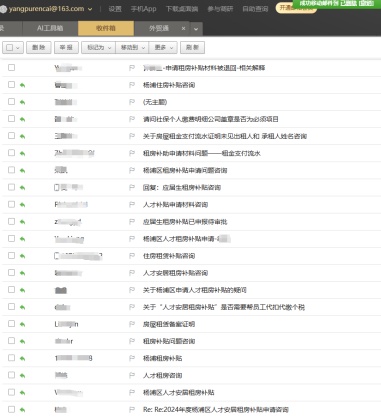This screenshot has height=417, width=381.
Task: Tick checkbox for 杨浦区租房补贴申请问题咨询 email
Action: click(x=11, y=170)
